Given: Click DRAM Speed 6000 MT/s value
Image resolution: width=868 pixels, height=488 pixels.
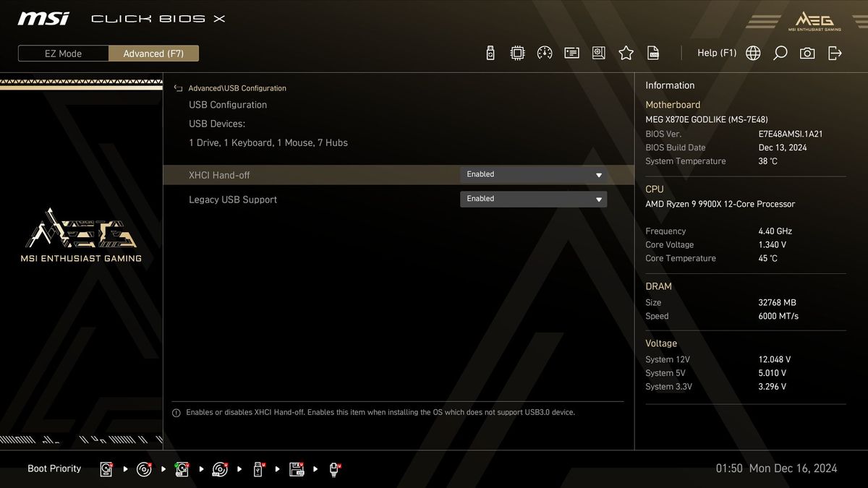Looking at the screenshot, I should point(778,317).
